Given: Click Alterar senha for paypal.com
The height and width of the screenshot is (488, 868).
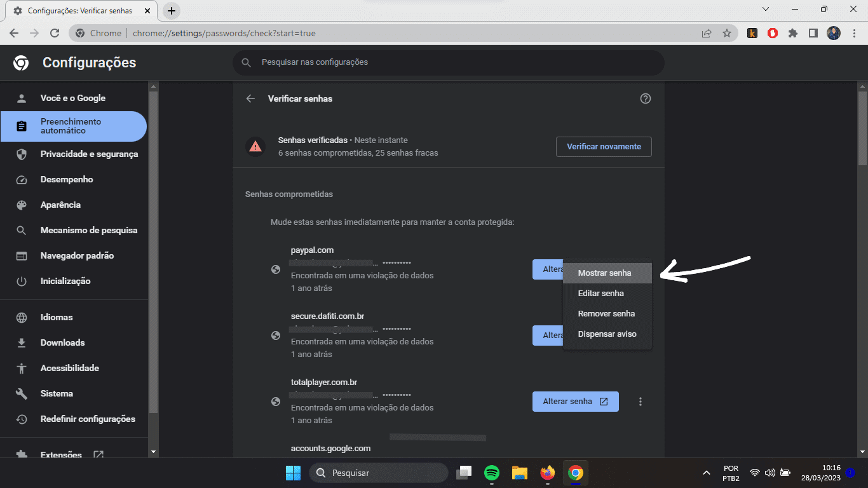Looking at the screenshot, I should click(548, 269).
